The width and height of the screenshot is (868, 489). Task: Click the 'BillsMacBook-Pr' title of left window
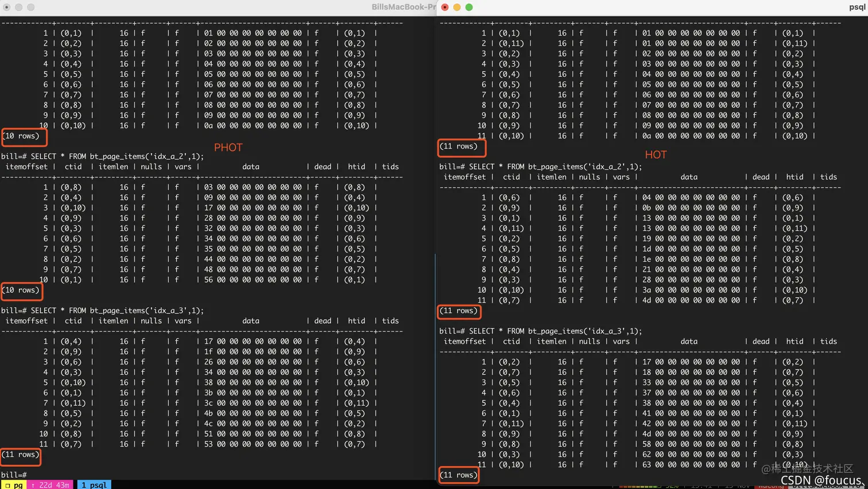(x=403, y=7)
